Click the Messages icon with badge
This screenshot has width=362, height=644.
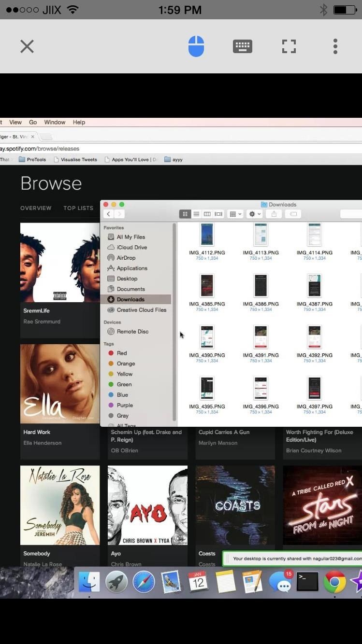pyautogui.click(x=280, y=582)
